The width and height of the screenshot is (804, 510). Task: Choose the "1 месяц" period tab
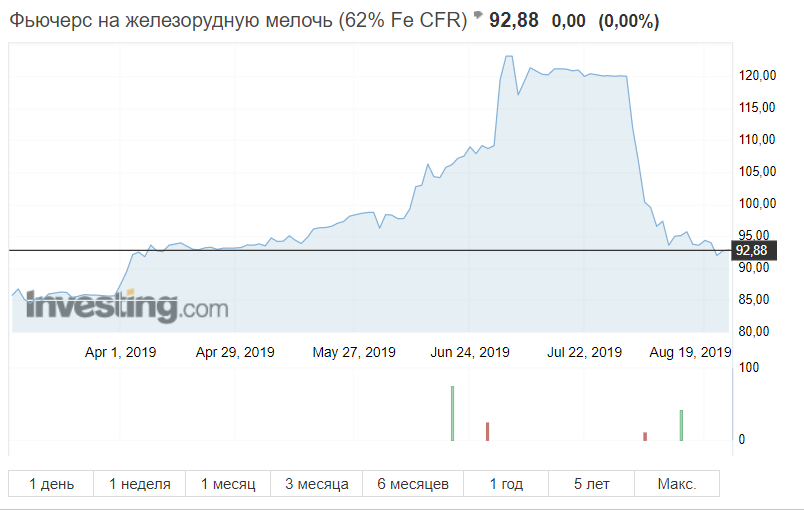click(x=228, y=484)
